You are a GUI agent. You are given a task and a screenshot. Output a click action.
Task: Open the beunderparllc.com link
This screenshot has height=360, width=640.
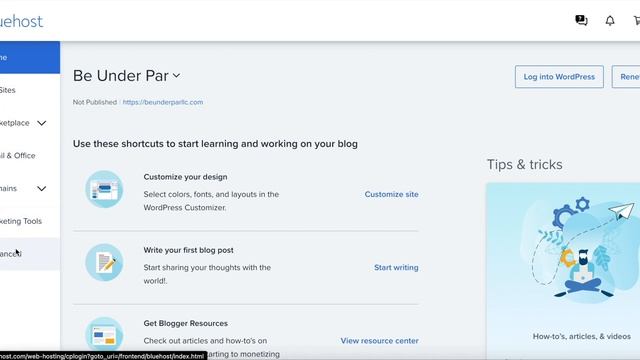tap(163, 102)
